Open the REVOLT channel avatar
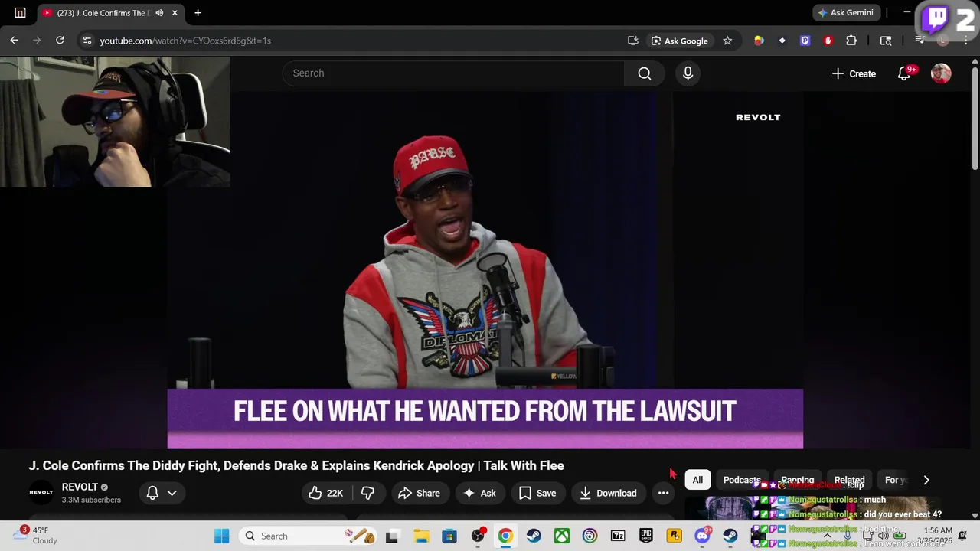Image resolution: width=980 pixels, height=551 pixels. [41, 493]
